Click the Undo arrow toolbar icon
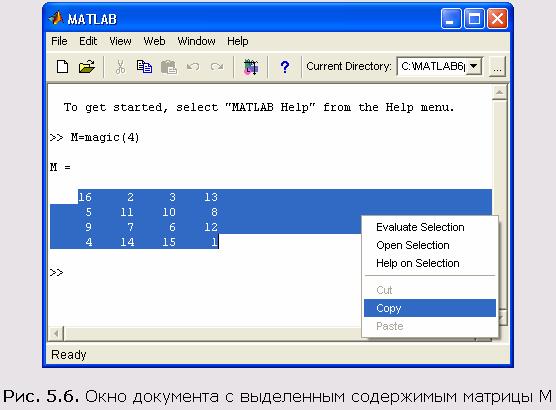Viewport: 556px width, 410px height. (193, 66)
